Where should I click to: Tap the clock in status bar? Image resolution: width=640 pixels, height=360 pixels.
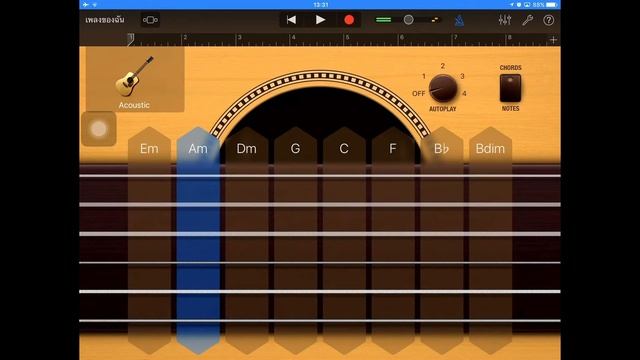click(321, 4)
